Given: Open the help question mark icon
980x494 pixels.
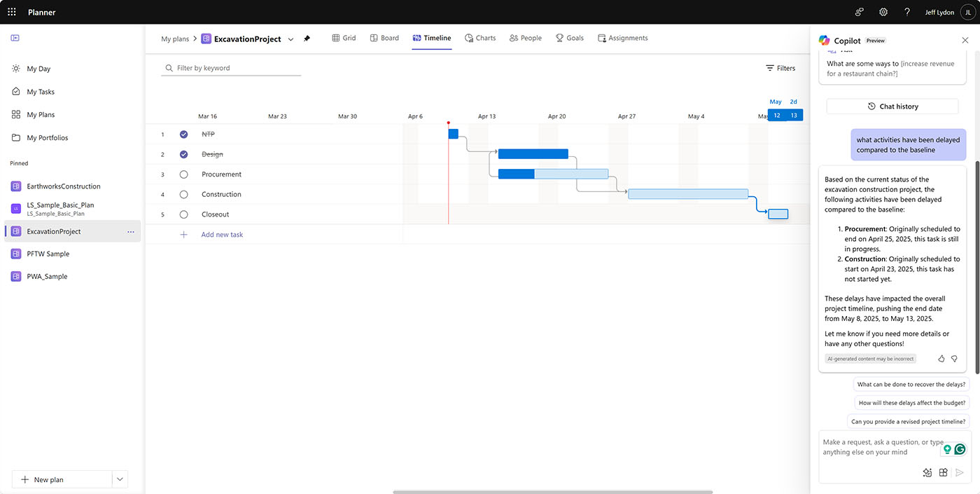Looking at the screenshot, I should pyautogui.click(x=907, y=12).
